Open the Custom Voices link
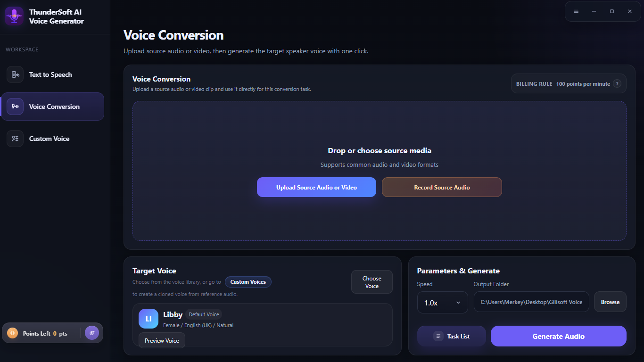The height and width of the screenshot is (362, 644). coord(248,282)
